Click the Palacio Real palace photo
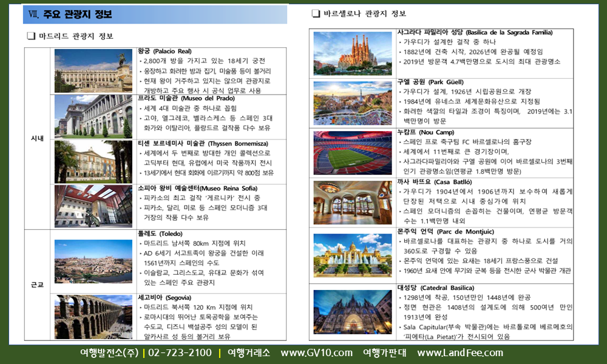This screenshot has width=607, height=364. (x=93, y=70)
